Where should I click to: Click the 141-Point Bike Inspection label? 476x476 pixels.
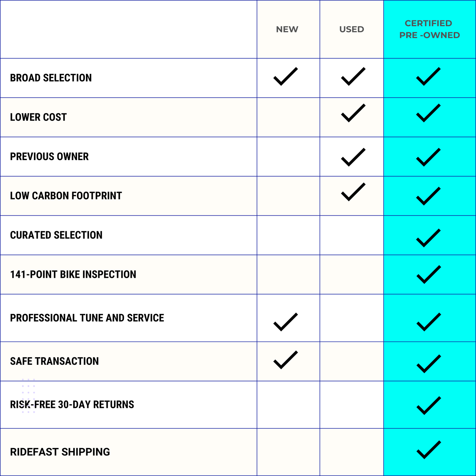click(73, 274)
